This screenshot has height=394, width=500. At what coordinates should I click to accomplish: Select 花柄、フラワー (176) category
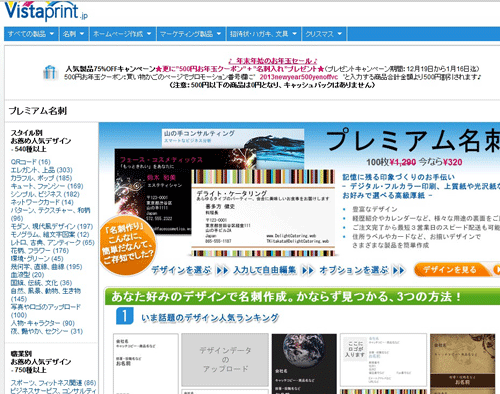(x=40, y=251)
